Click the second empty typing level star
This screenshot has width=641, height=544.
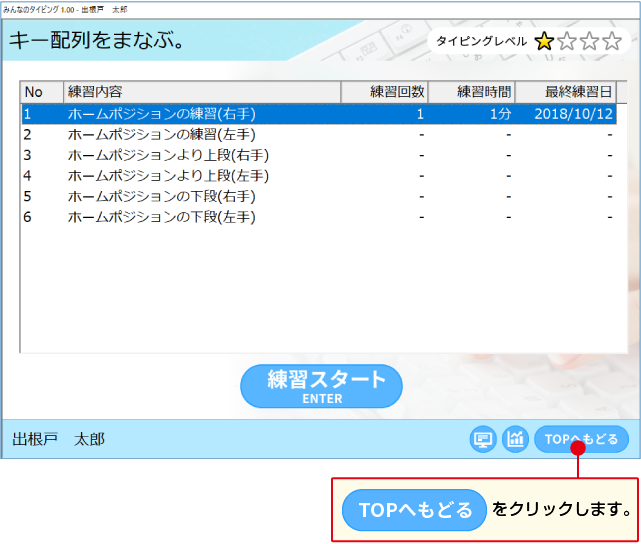pos(567,41)
